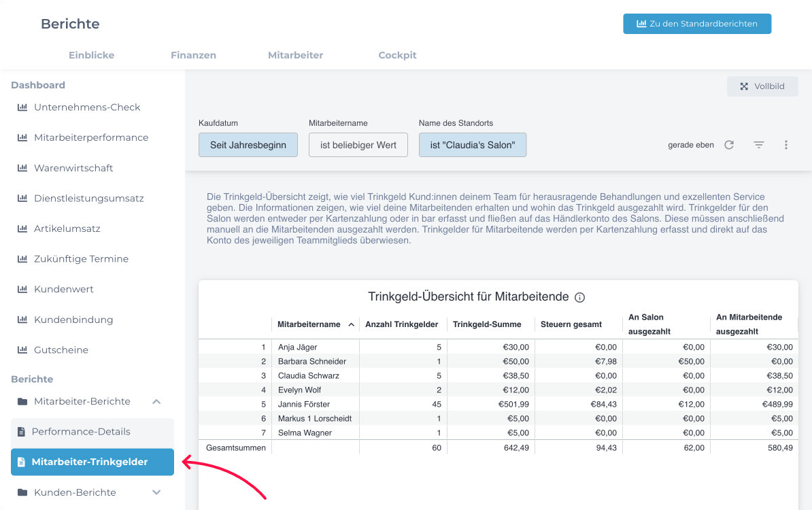Switch to the Finanzen tab
812x510 pixels.
tap(194, 55)
